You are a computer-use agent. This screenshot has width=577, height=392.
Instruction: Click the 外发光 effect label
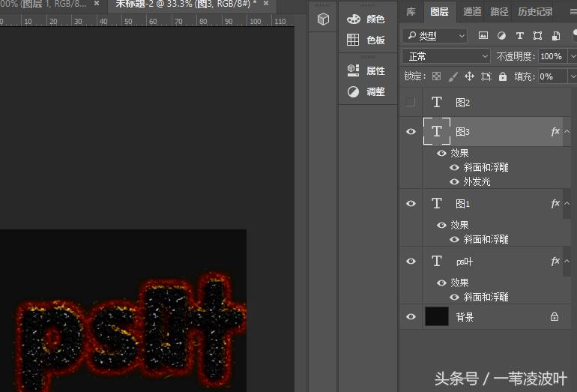(477, 181)
